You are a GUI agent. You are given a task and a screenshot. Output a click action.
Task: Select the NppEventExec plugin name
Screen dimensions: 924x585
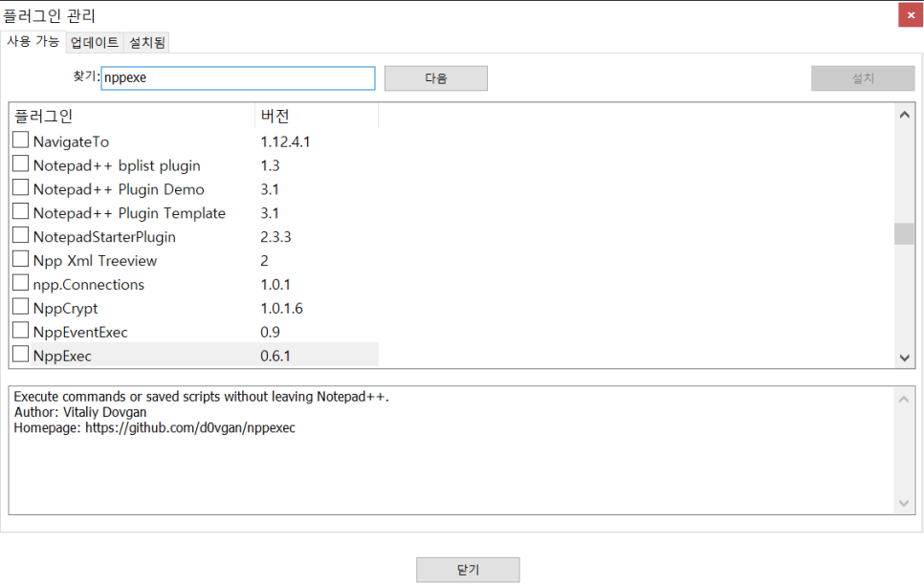[x=80, y=333]
